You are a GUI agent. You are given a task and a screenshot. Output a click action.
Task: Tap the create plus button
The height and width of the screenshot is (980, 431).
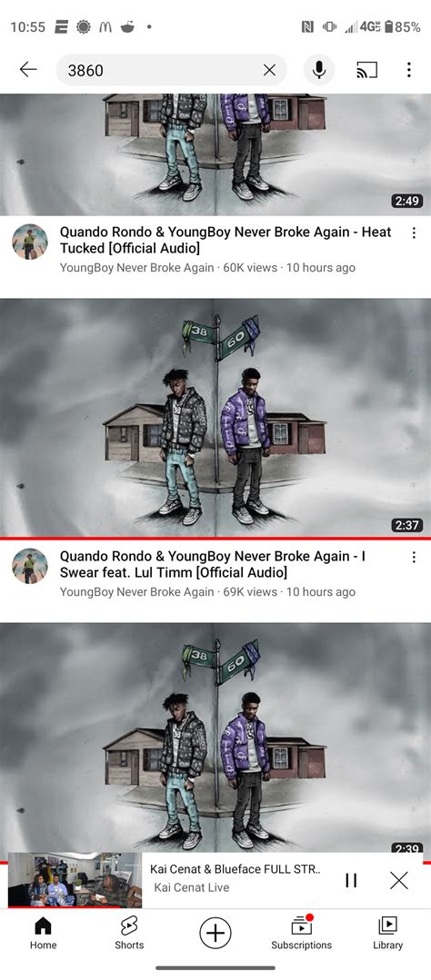coord(215,933)
